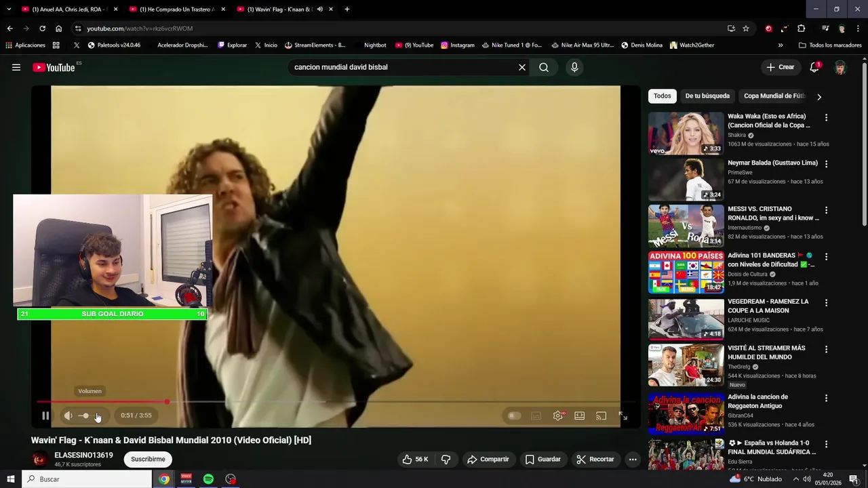The width and height of the screenshot is (868, 488).
Task: Show more filter chips with the right arrow
Action: click(819, 97)
